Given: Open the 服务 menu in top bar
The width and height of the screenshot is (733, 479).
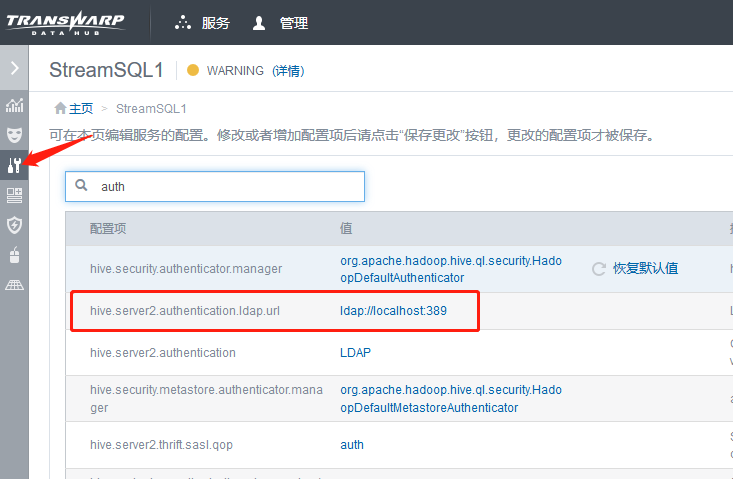Looking at the screenshot, I should pos(202,23).
